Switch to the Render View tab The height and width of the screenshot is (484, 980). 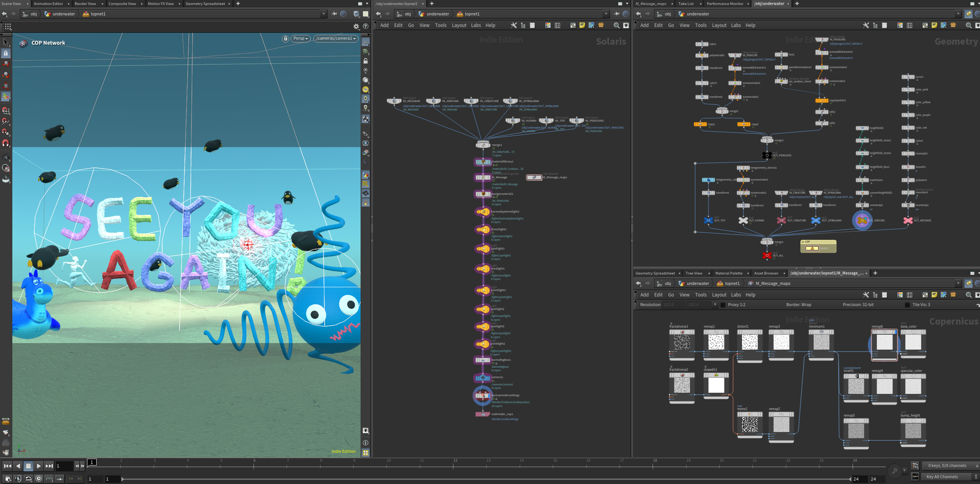[85, 4]
